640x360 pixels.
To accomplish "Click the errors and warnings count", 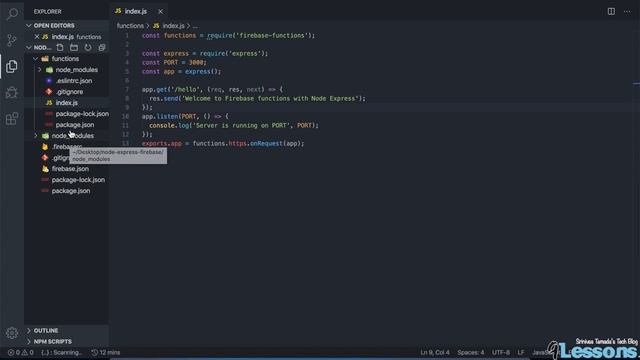I will point(20,352).
